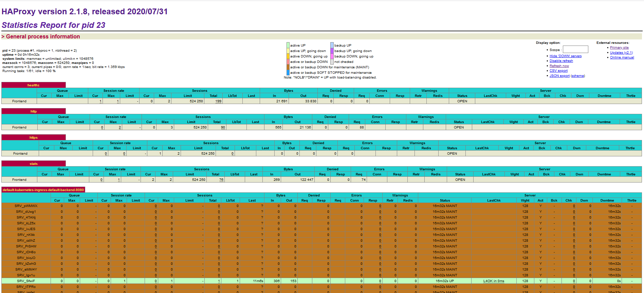Open the Online manual link
Screen dimensions: 644x293
[622, 57]
